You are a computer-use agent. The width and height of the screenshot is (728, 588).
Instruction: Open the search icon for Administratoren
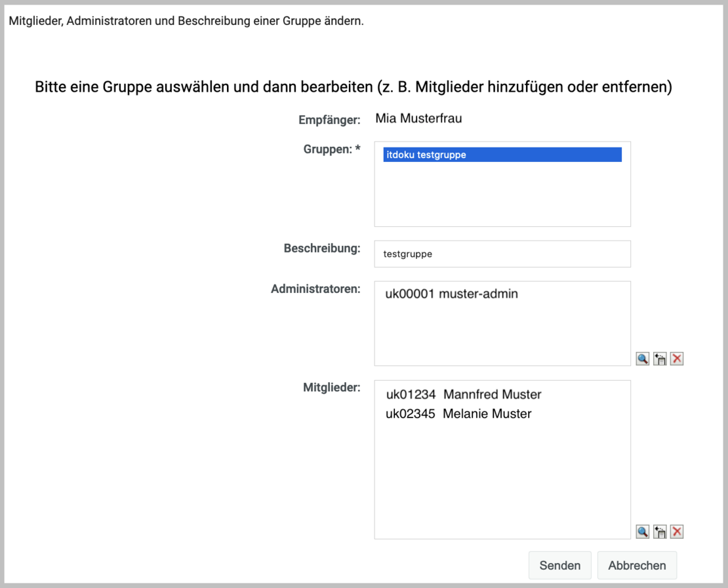tap(643, 359)
